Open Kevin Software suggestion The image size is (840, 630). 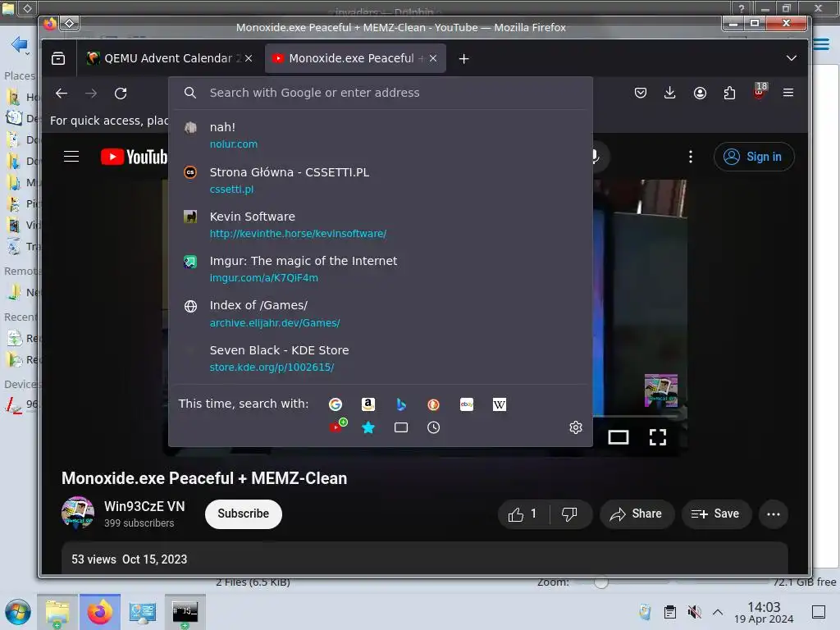click(x=381, y=225)
